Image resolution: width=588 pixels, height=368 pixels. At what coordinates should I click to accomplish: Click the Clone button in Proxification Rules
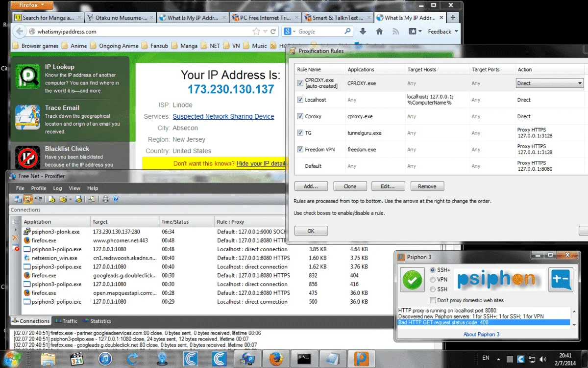(350, 186)
